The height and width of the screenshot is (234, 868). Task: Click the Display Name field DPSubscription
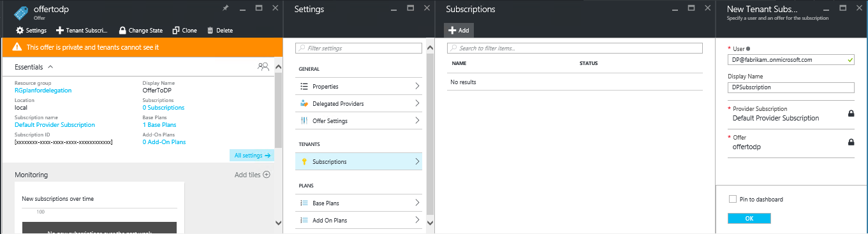[x=791, y=87]
